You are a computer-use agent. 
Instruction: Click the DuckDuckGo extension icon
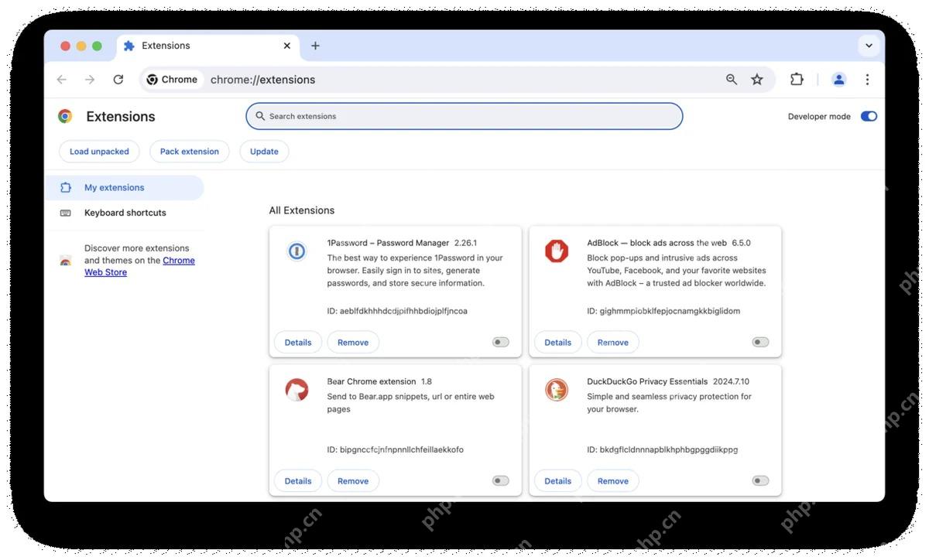557,390
